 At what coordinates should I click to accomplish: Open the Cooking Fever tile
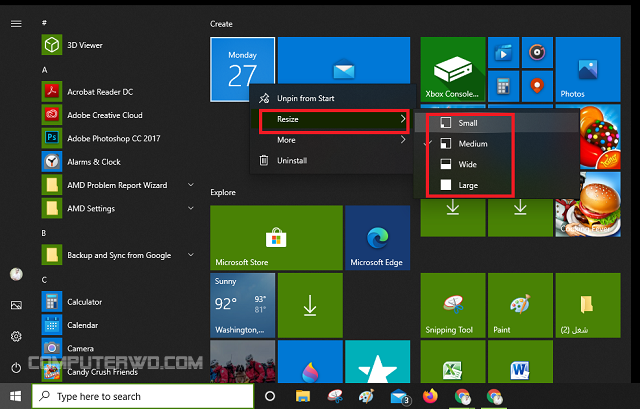[x=588, y=212]
